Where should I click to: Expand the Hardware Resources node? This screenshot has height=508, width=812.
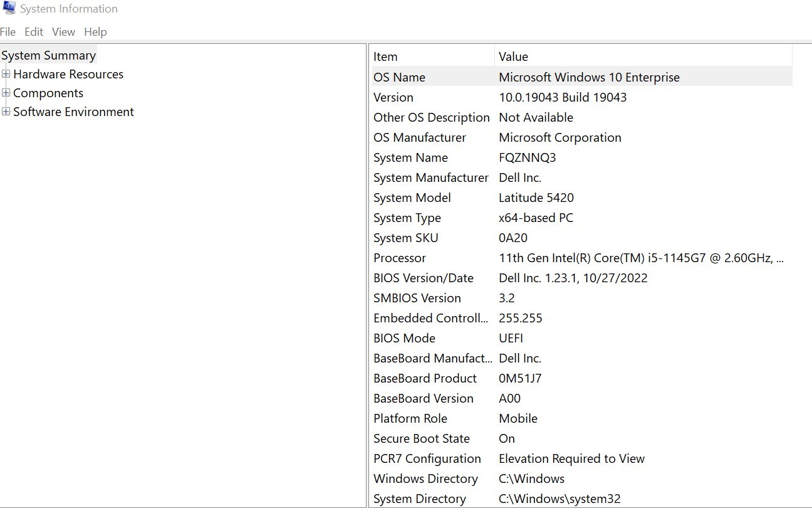click(x=6, y=74)
